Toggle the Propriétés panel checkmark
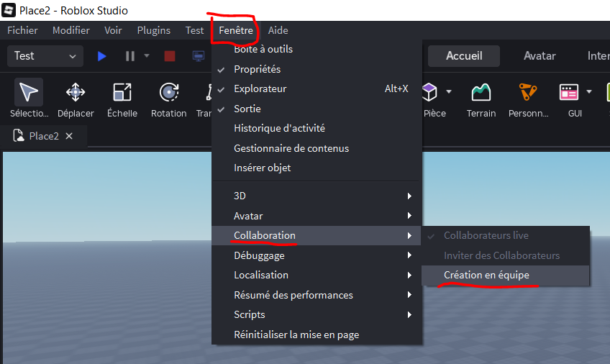This screenshot has height=364, width=610. click(257, 69)
